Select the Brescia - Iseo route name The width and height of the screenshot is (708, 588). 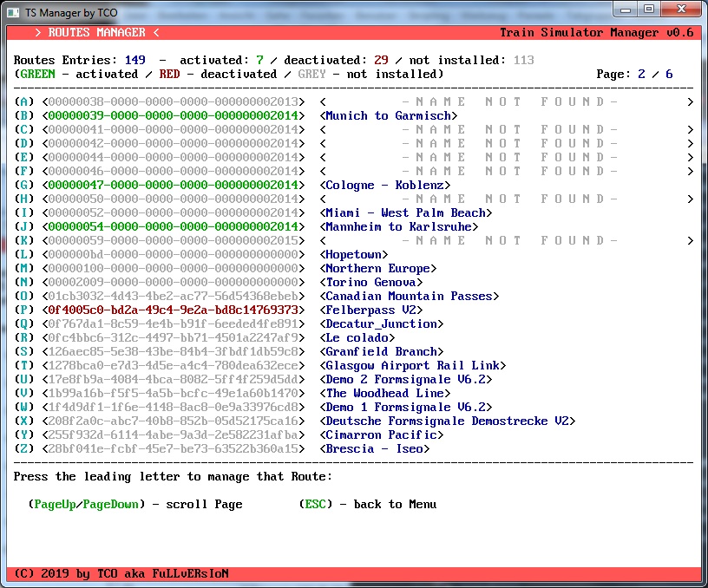click(x=374, y=449)
